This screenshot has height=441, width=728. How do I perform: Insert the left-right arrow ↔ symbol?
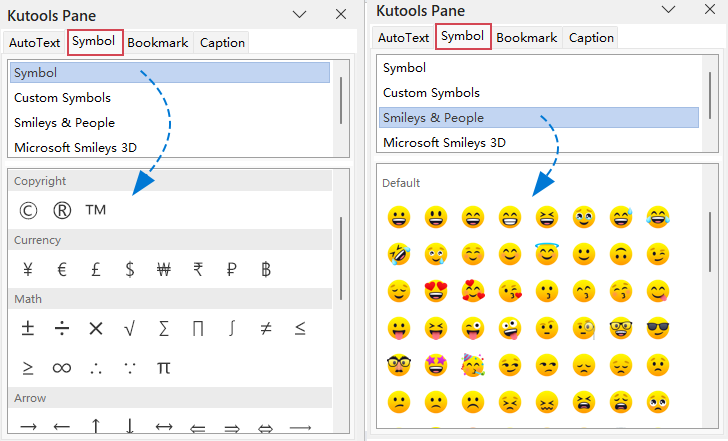click(164, 426)
